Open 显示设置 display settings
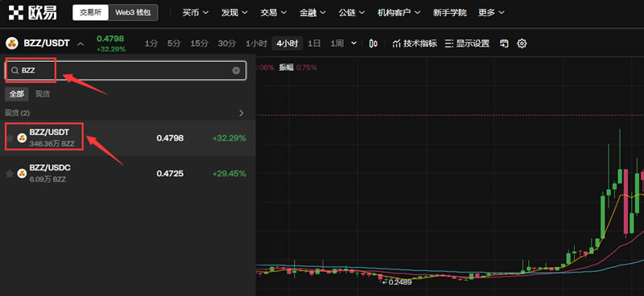Viewport: 644px width, 296px height. (x=468, y=43)
